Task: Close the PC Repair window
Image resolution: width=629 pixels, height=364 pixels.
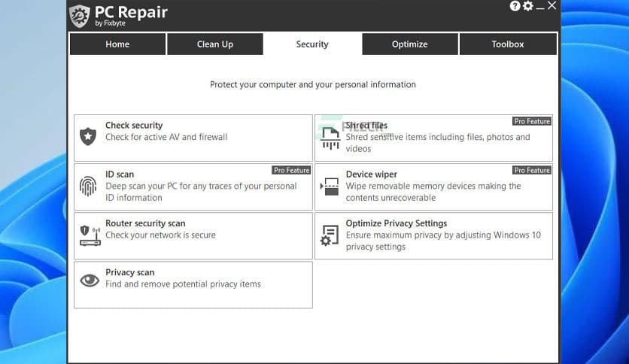Action: 552,5
